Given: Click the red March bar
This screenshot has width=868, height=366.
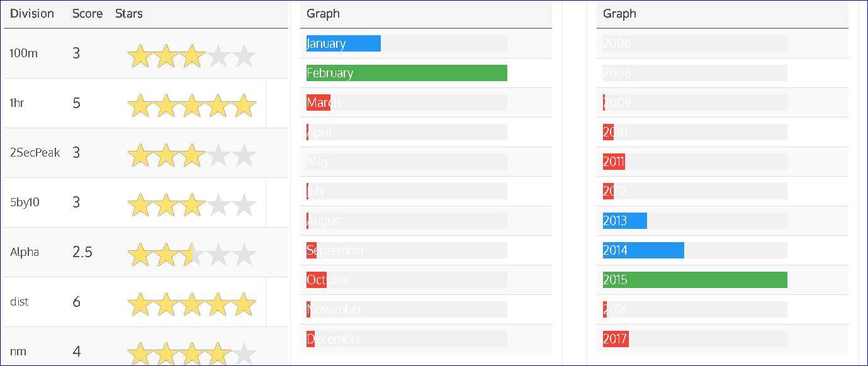Looking at the screenshot, I should point(318,103).
